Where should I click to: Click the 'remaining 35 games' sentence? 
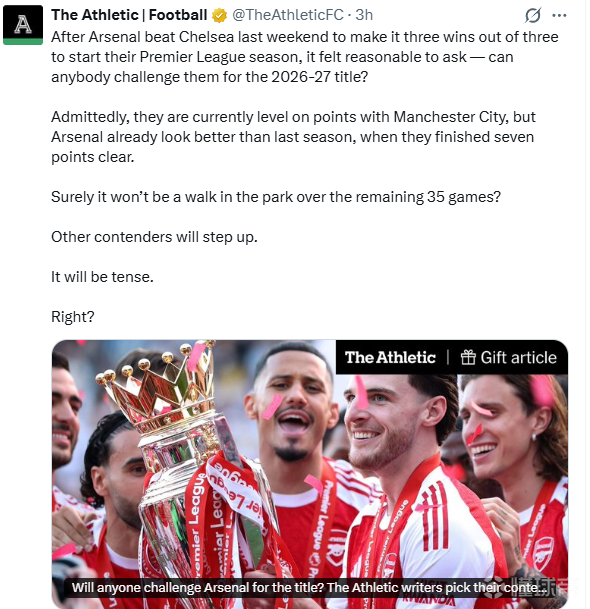[276, 197]
